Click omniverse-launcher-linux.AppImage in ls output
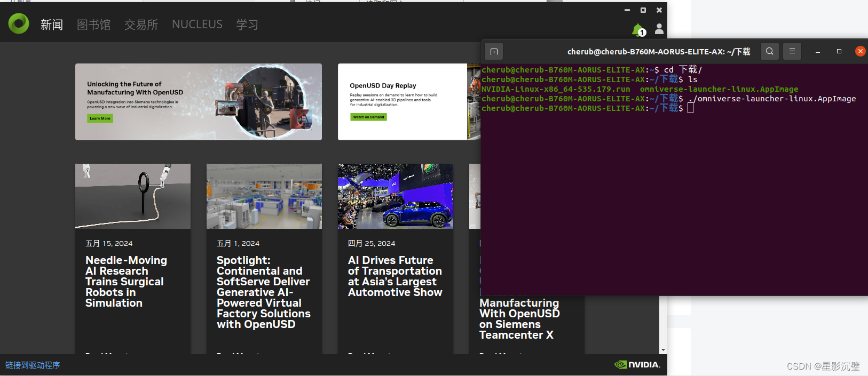868x376 pixels. [x=719, y=89]
